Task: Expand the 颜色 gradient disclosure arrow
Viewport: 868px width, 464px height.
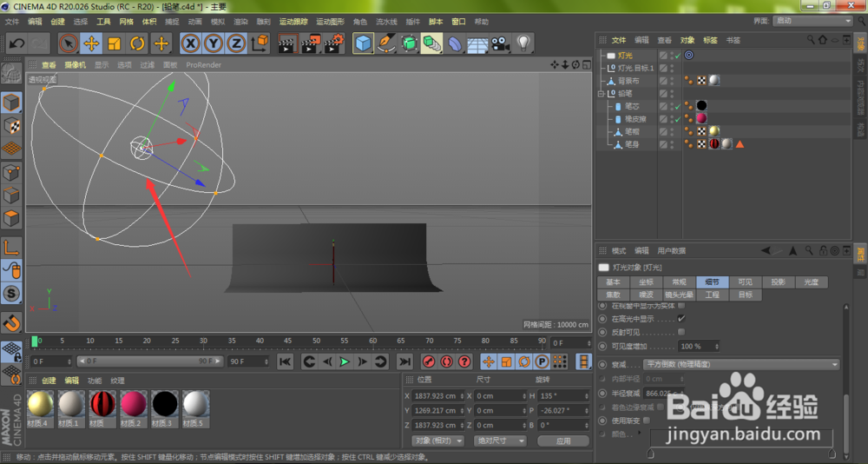Action: tap(640, 433)
